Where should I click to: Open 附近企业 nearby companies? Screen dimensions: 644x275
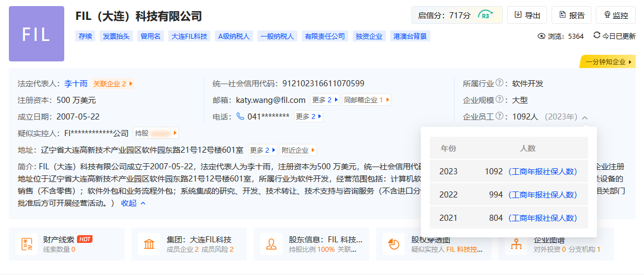point(298,150)
